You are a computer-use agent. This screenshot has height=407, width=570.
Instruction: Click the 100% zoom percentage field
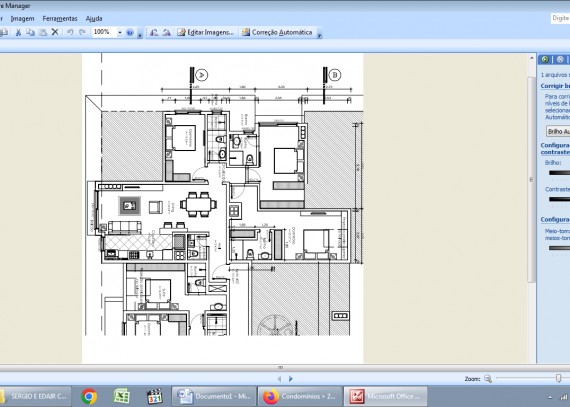point(104,32)
